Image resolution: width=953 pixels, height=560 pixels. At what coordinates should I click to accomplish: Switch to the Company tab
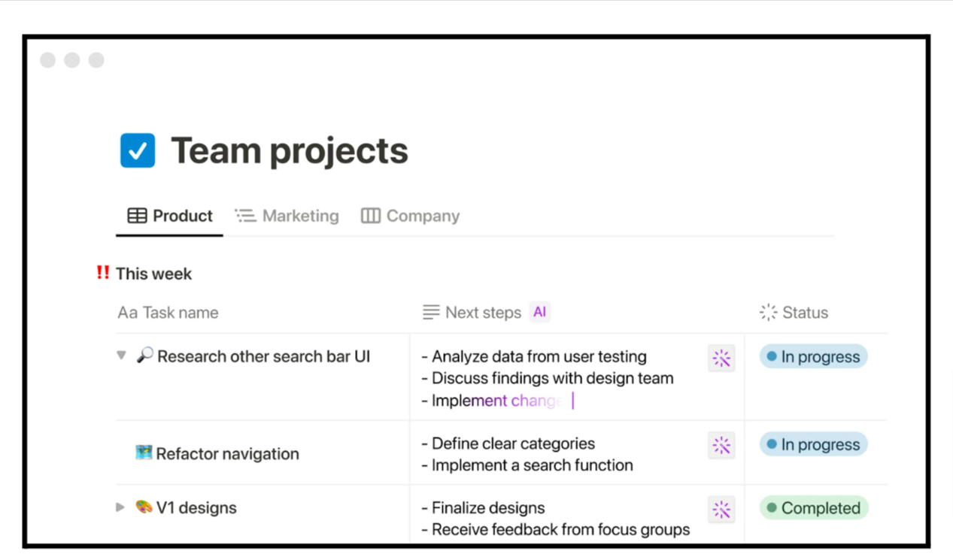click(x=422, y=216)
